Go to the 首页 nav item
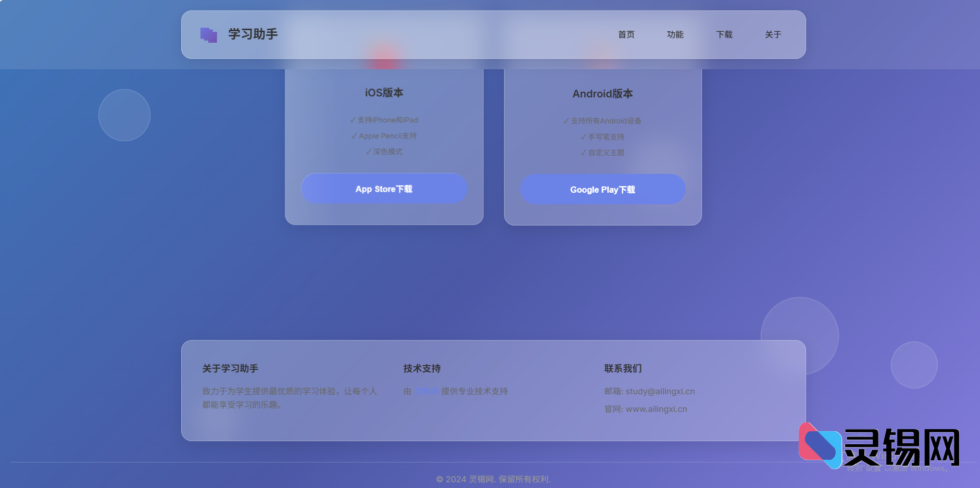Screen dimensions: 980x488 626,34
